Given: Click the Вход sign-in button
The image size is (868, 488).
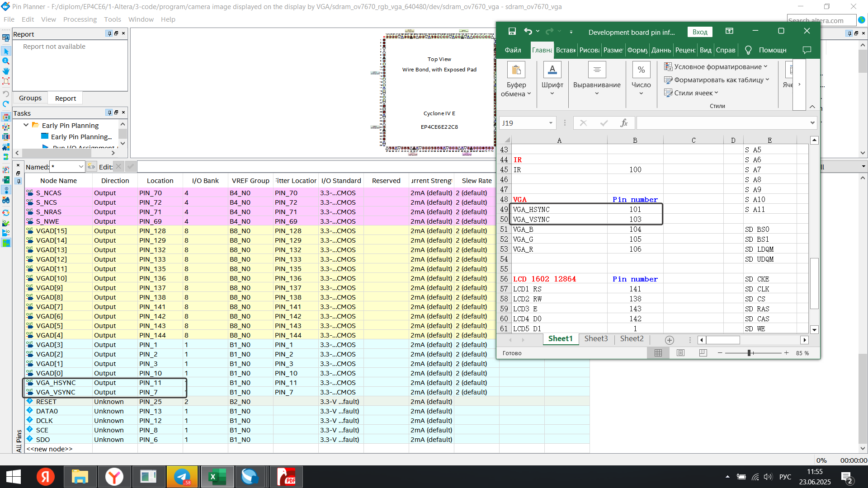Looking at the screenshot, I should click(x=699, y=32).
